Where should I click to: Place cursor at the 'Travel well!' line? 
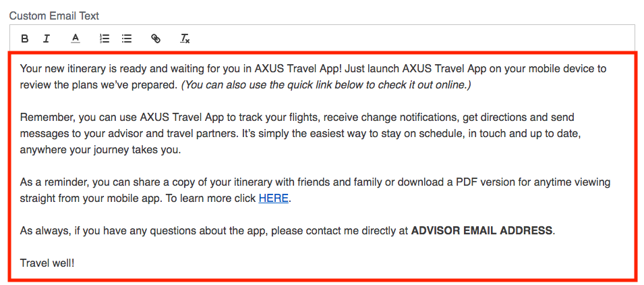tap(47, 263)
